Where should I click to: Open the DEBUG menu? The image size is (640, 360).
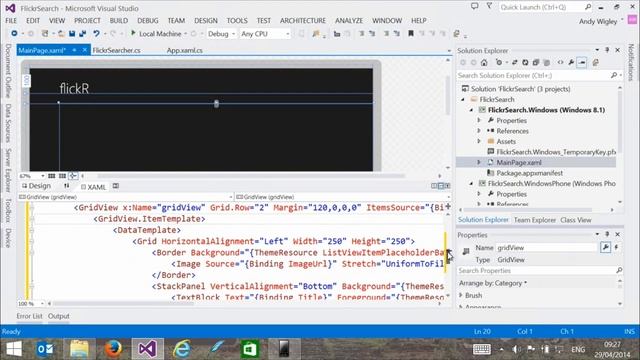click(x=147, y=20)
